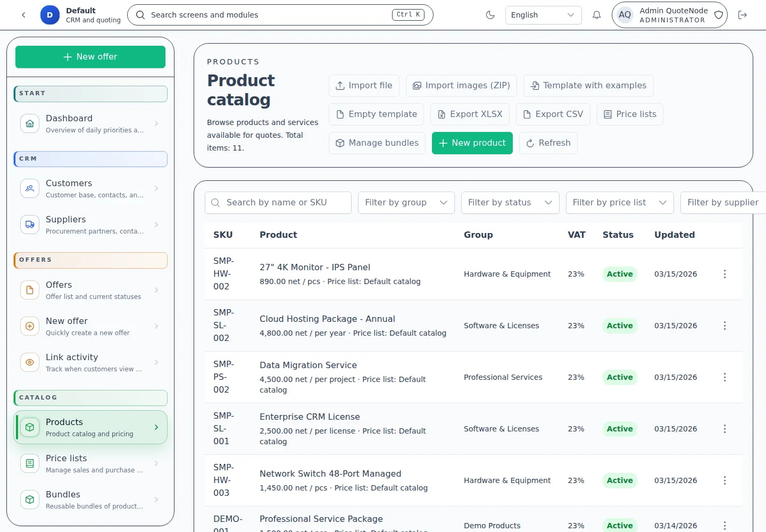
Task: Click the Manage bundles button
Action: pyautogui.click(x=377, y=143)
